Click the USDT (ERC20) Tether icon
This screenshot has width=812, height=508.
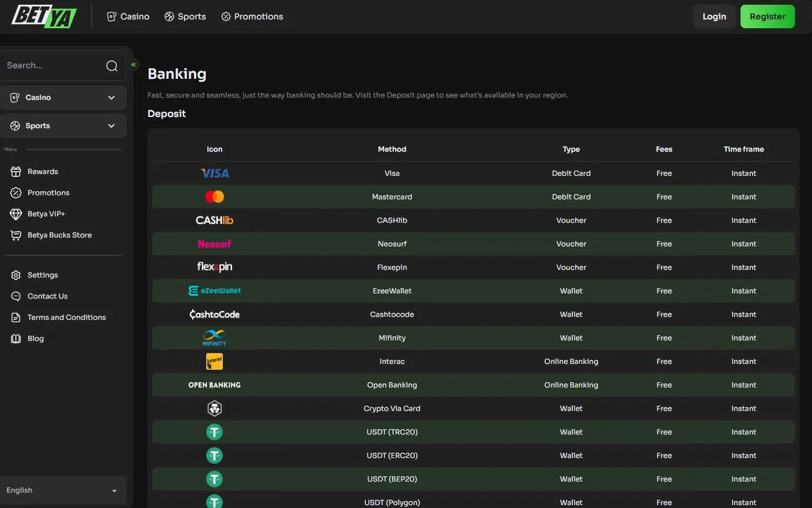[214, 456]
